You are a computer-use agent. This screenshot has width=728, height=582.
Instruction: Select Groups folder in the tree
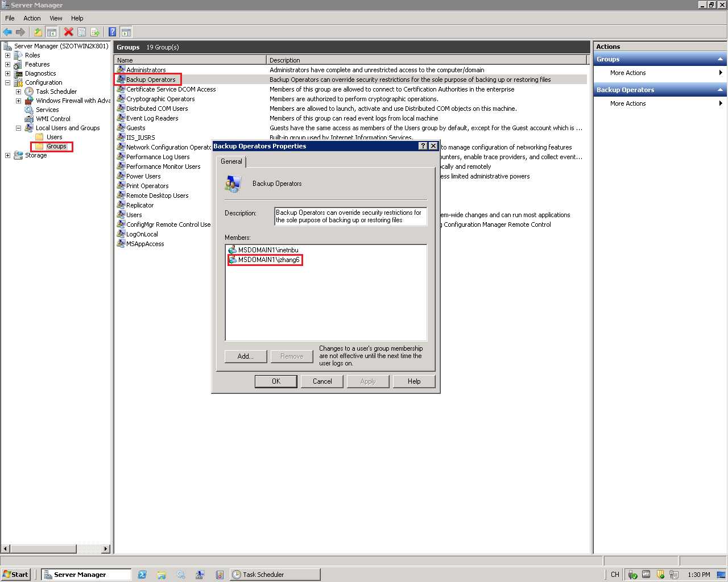coord(56,146)
